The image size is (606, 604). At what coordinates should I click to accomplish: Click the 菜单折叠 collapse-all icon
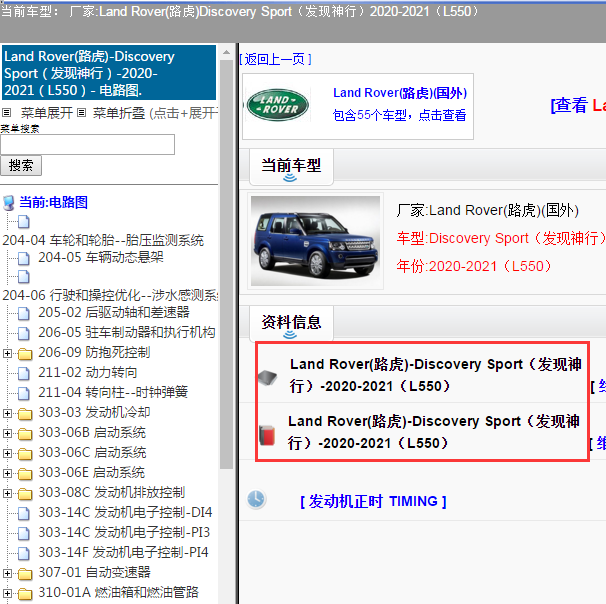click(x=81, y=113)
